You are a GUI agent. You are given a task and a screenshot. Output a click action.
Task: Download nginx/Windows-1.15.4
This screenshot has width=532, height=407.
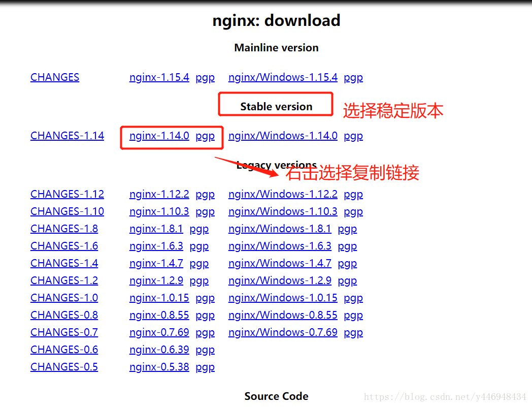coord(283,77)
